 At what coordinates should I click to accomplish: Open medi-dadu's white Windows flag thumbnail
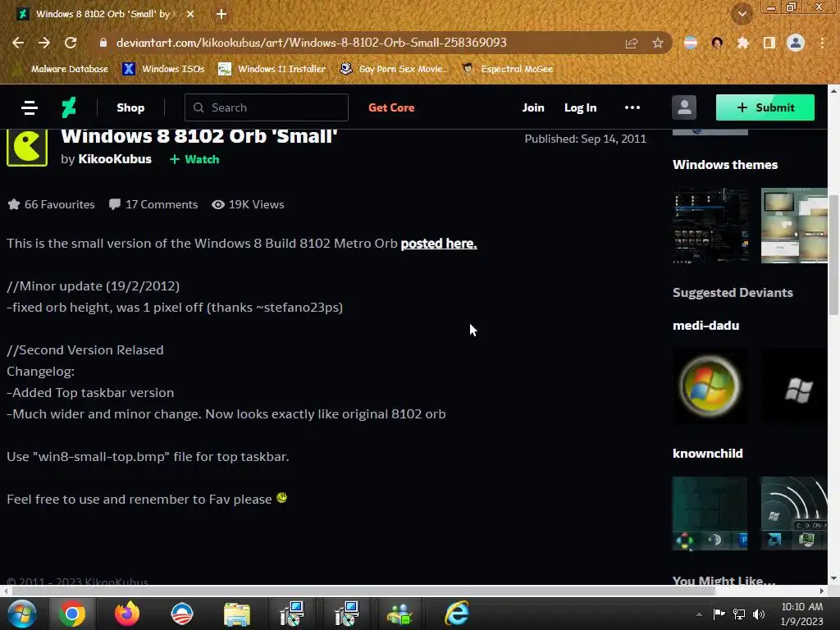tap(794, 386)
